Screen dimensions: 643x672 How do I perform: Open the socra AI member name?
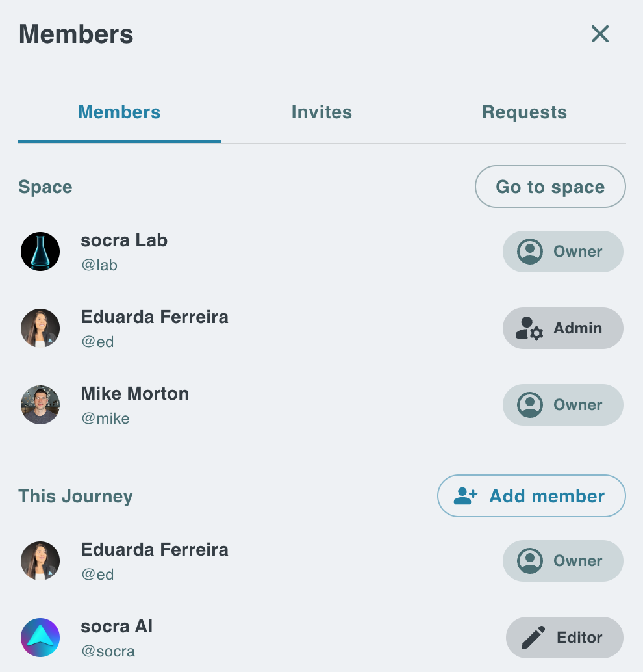[117, 627]
